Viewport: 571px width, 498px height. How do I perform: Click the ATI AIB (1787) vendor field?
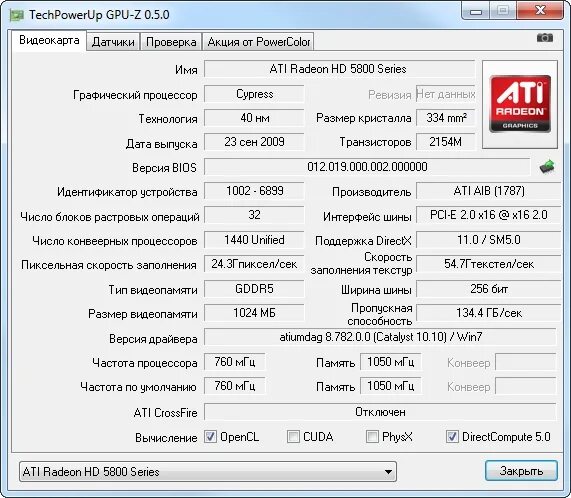[x=488, y=191]
